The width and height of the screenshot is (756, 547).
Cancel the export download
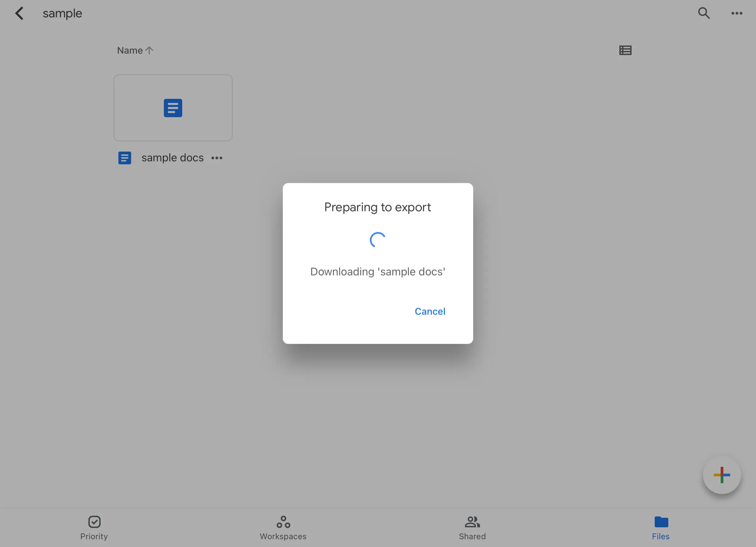430,311
